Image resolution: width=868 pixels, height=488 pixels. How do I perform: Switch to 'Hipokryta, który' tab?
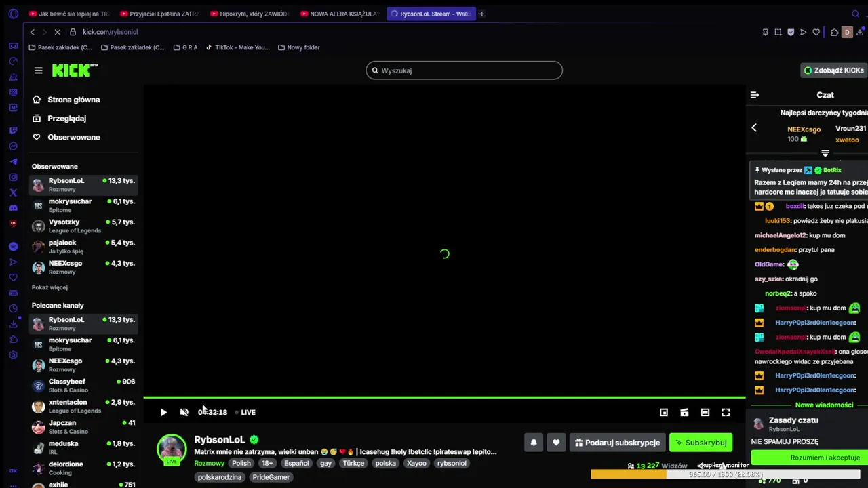tap(250, 14)
